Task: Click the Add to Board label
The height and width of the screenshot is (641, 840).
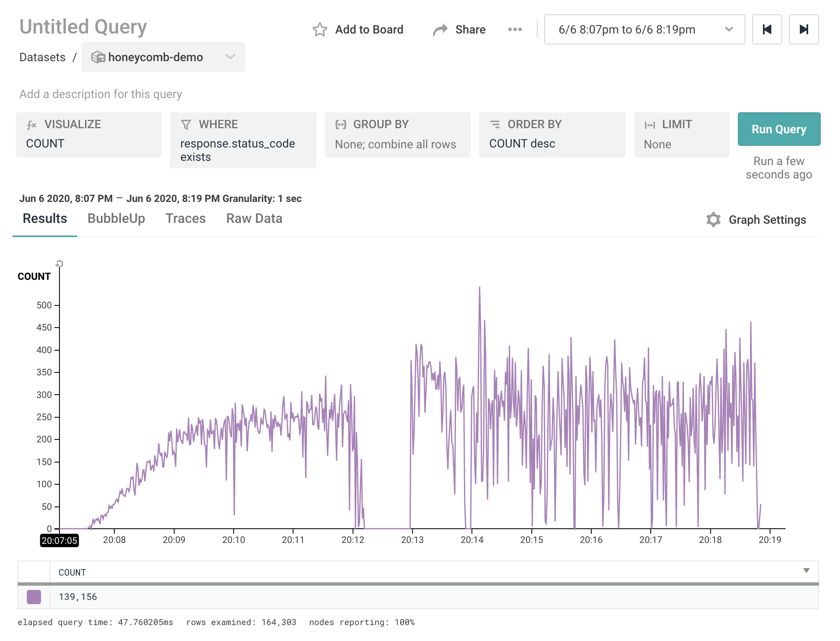Action: pos(369,29)
